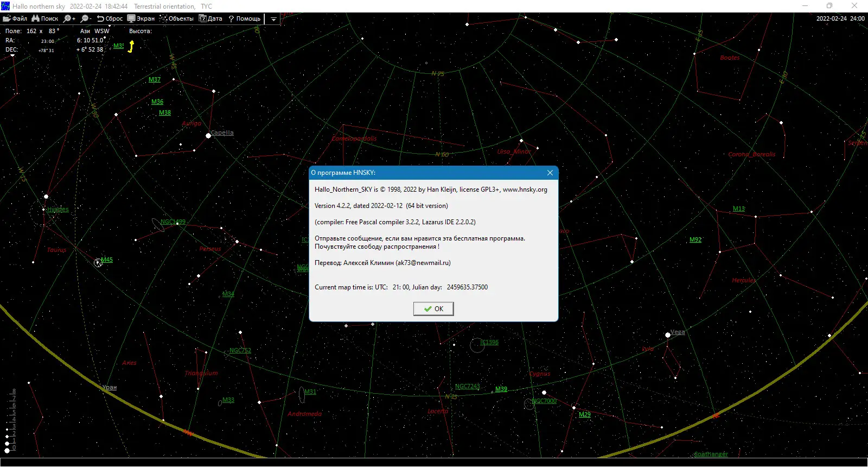
Task: Click the Hercules constellation name
Action: [744, 280]
